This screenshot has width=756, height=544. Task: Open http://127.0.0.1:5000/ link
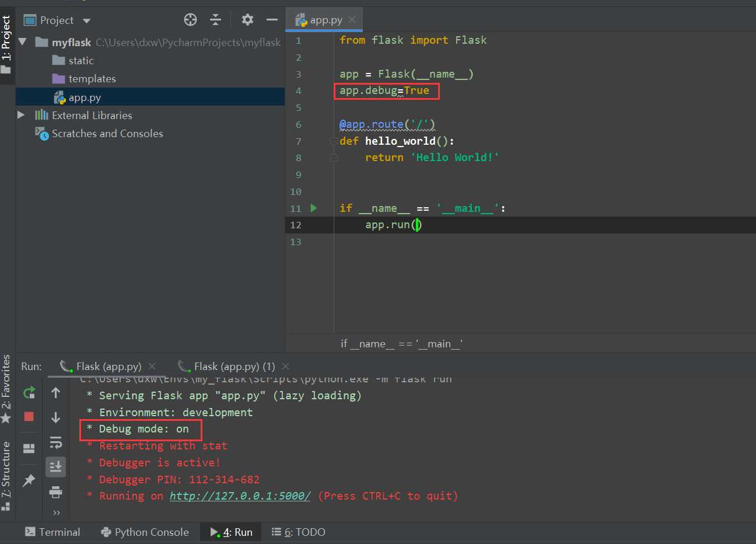coord(240,496)
